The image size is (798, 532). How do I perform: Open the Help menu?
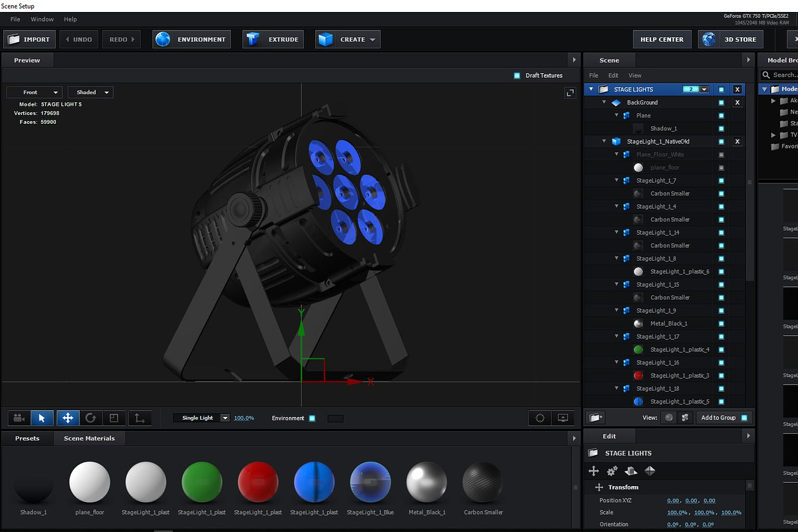click(70, 19)
